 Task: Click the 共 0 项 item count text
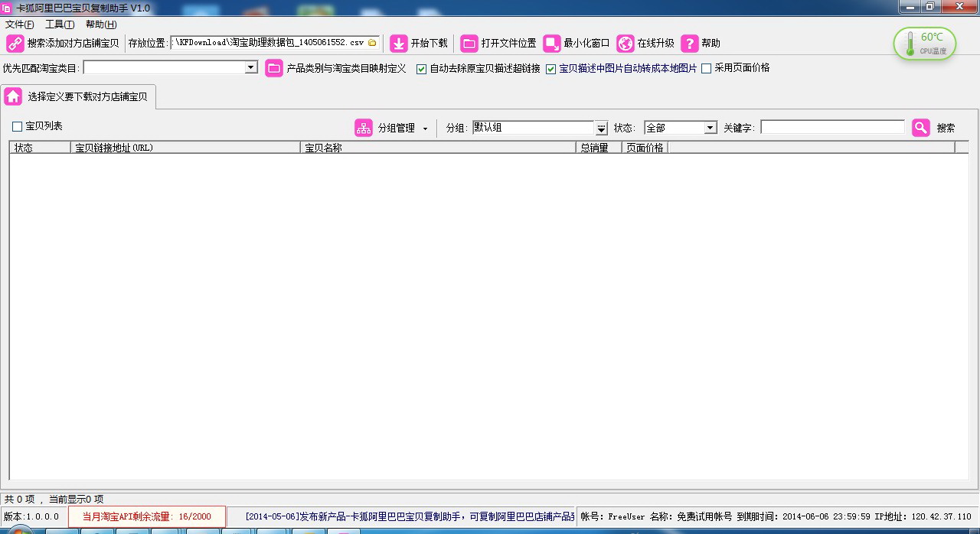point(20,499)
